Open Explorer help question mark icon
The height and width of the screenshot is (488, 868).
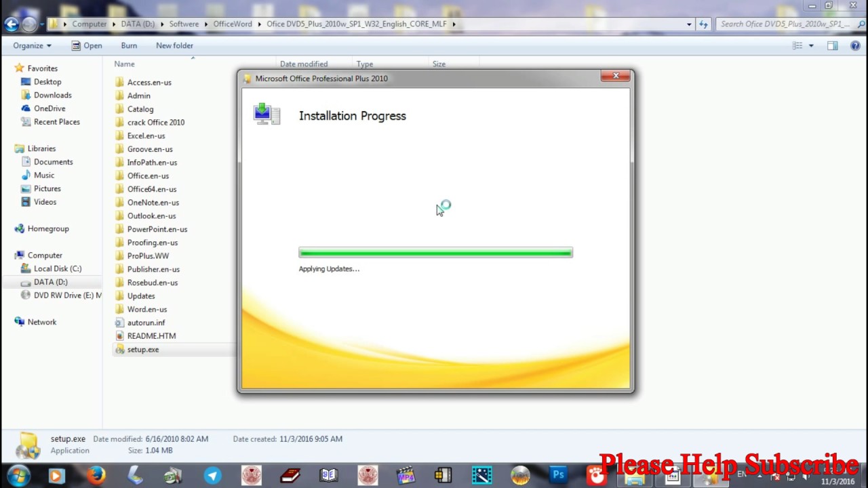coord(854,45)
